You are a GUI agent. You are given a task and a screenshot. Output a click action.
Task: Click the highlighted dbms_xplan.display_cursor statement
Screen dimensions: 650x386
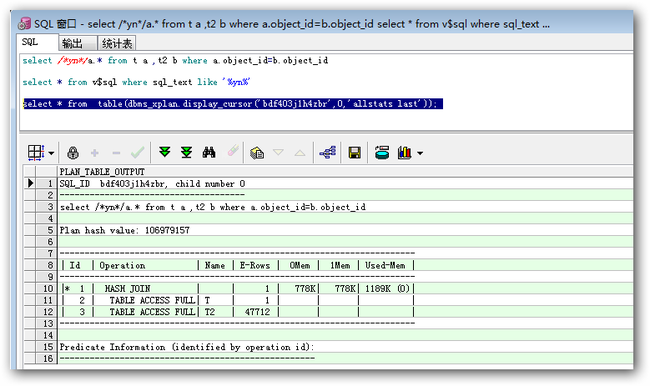tap(233, 104)
